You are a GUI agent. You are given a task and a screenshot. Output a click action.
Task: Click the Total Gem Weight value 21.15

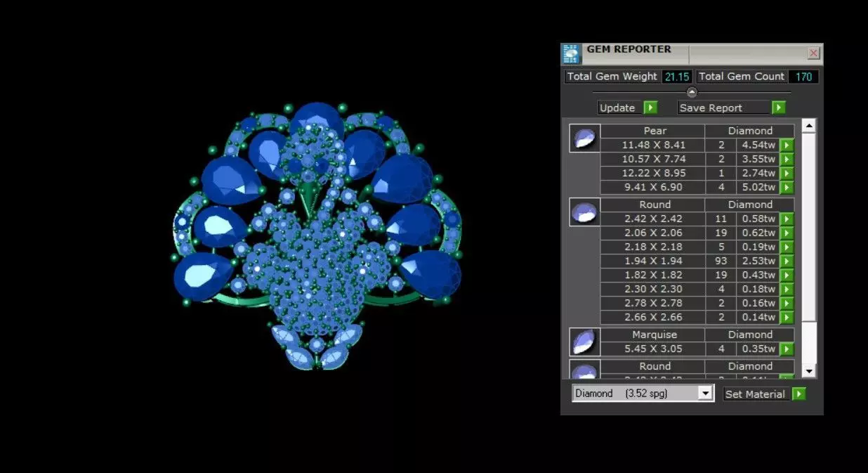pyautogui.click(x=677, y=77)
